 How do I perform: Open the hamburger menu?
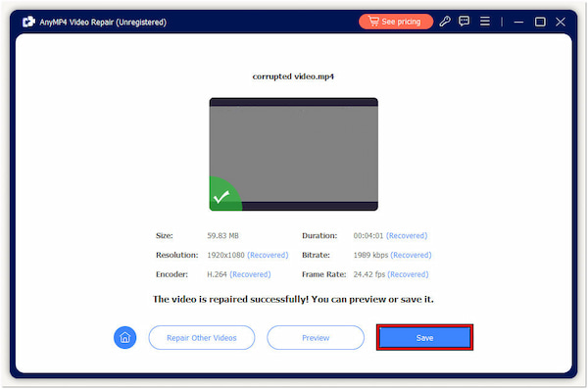485,22
